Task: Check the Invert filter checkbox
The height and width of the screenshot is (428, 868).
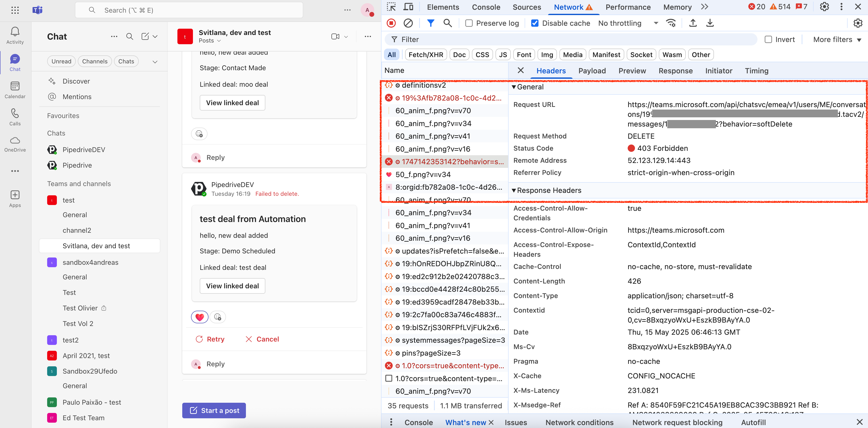Action: coord(769,39)
